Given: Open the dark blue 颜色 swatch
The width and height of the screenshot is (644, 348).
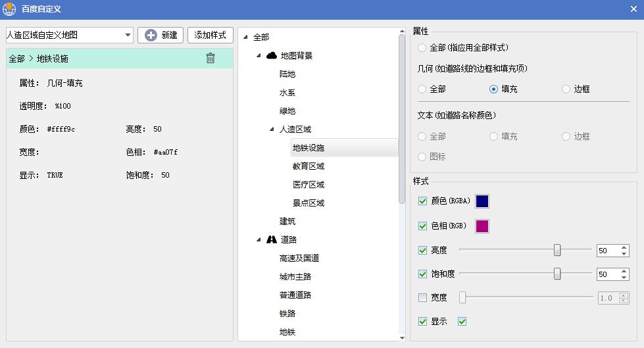Looking at the screenshot, I should click(x=482, y=201).
